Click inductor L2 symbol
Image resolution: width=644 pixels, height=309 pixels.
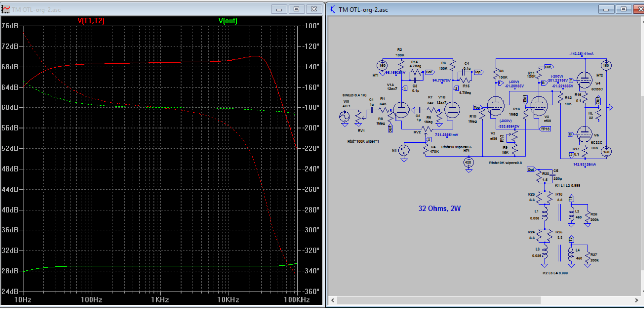571,214
